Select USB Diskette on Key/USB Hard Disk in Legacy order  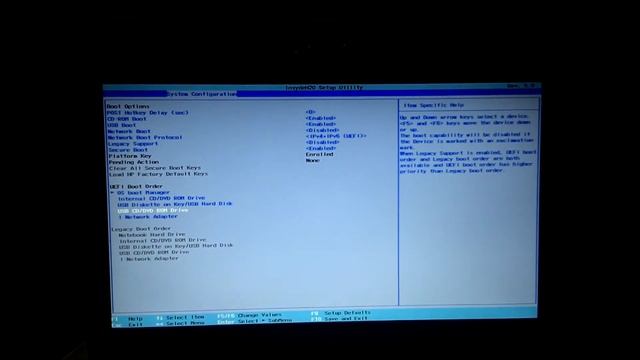point(176,246)
